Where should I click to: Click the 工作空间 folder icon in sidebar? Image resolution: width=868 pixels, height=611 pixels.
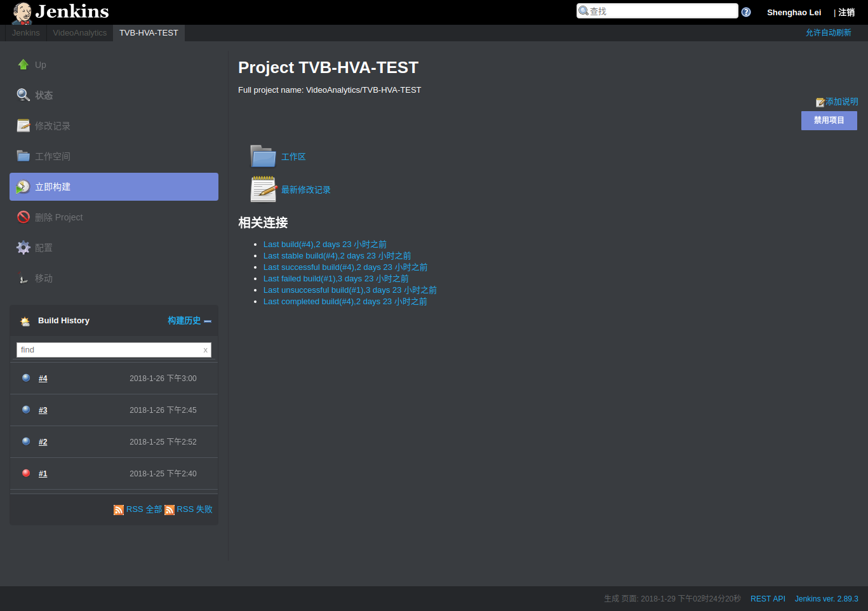click(23, 156)
